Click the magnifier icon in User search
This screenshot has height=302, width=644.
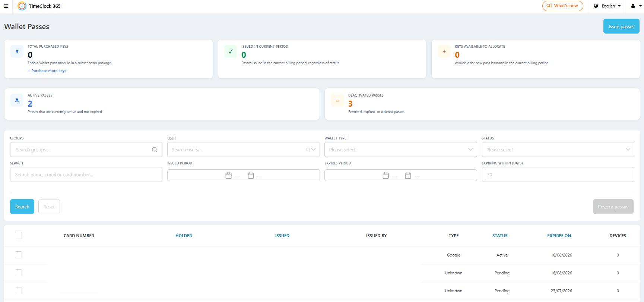(x=308, y=150)
